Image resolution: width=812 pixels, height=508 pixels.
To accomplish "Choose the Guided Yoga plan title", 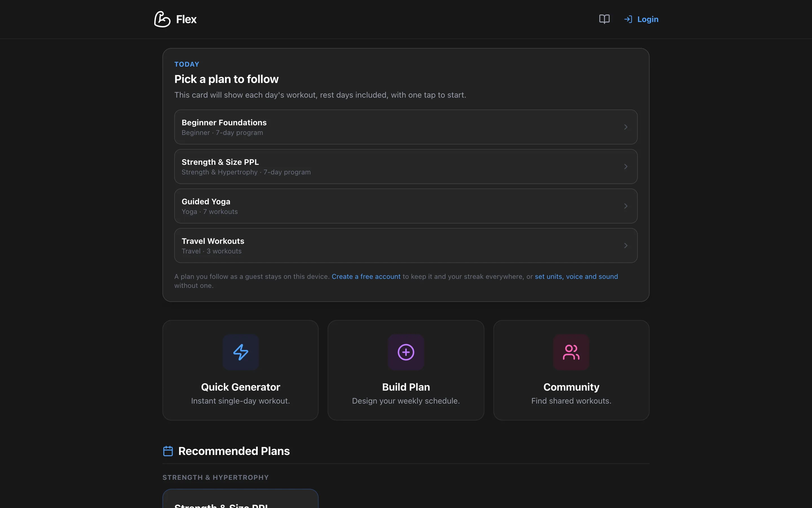I will [206, 202].
